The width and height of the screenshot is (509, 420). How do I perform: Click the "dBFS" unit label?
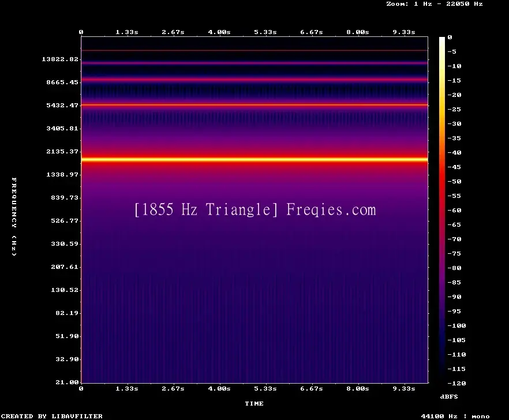pyautogui.click(x=449, y=396)
